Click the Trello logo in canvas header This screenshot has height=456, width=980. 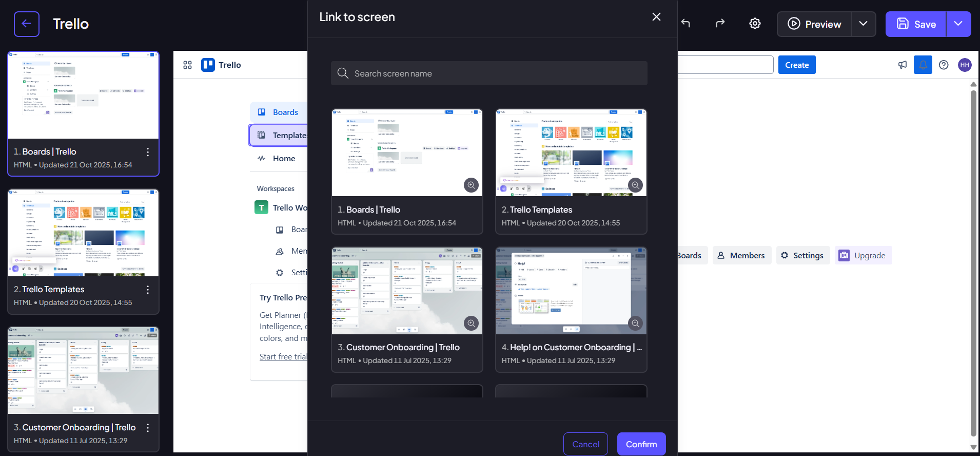click(221, 65)
